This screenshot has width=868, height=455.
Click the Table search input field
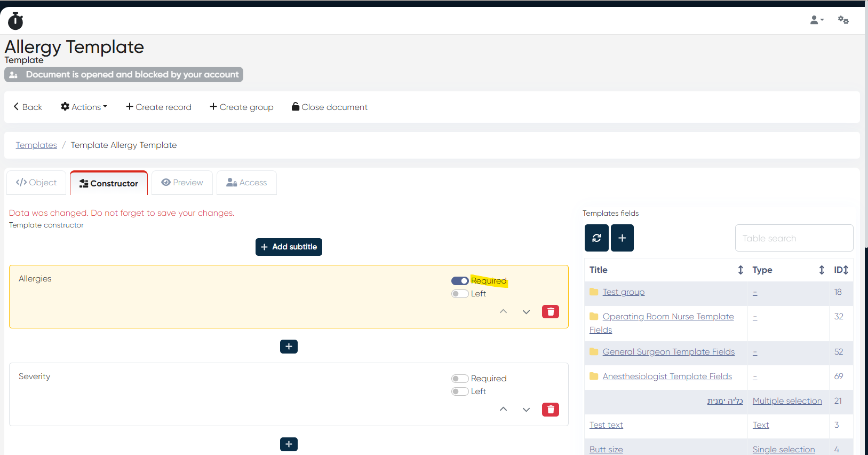point(794,238)
